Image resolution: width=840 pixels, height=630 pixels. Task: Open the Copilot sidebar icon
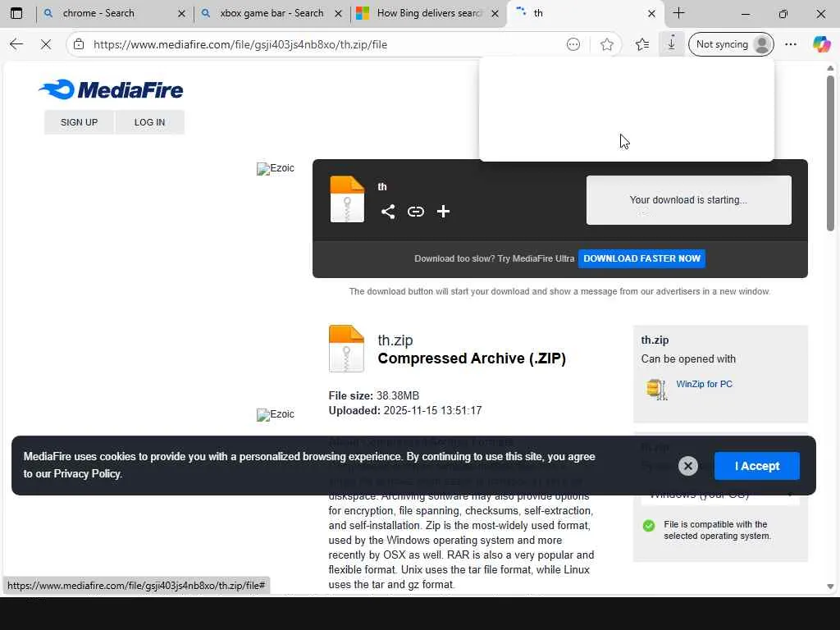coord(821,44)
